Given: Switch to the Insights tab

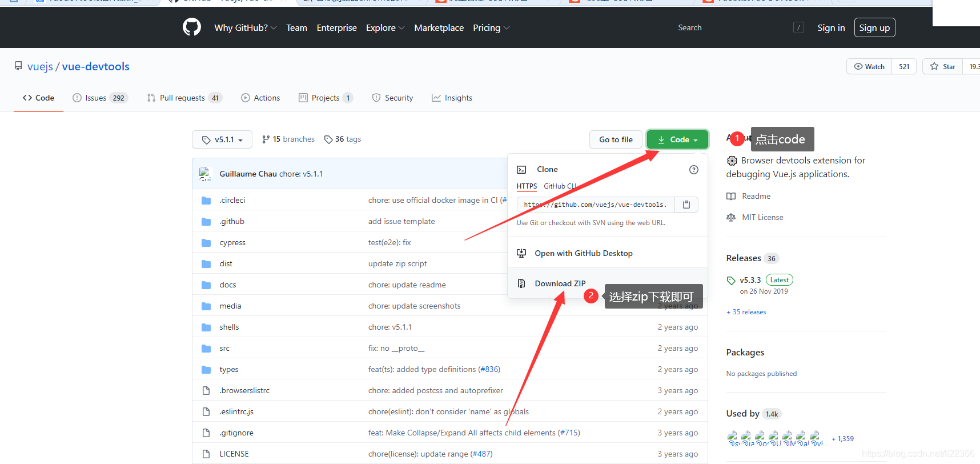Looking at the screenshot, I should pyautogui.click(x=452, y=98).
